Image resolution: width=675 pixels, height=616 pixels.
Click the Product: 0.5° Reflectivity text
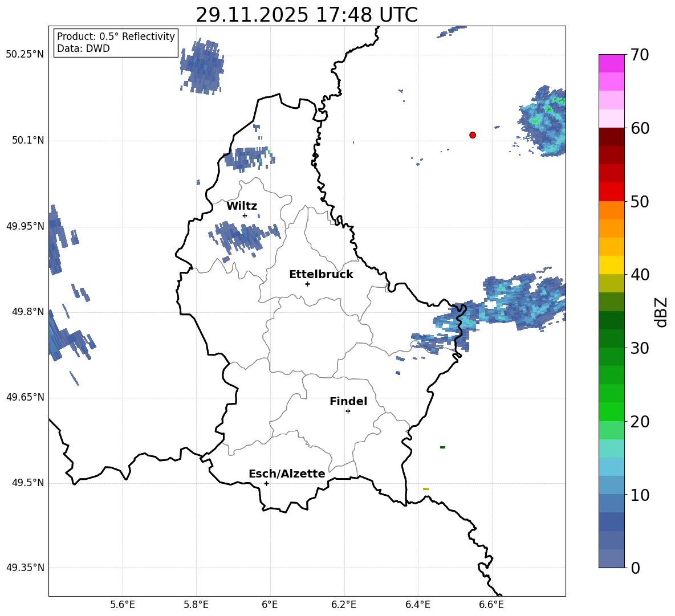pyautogui.click(x=116, y=36)
